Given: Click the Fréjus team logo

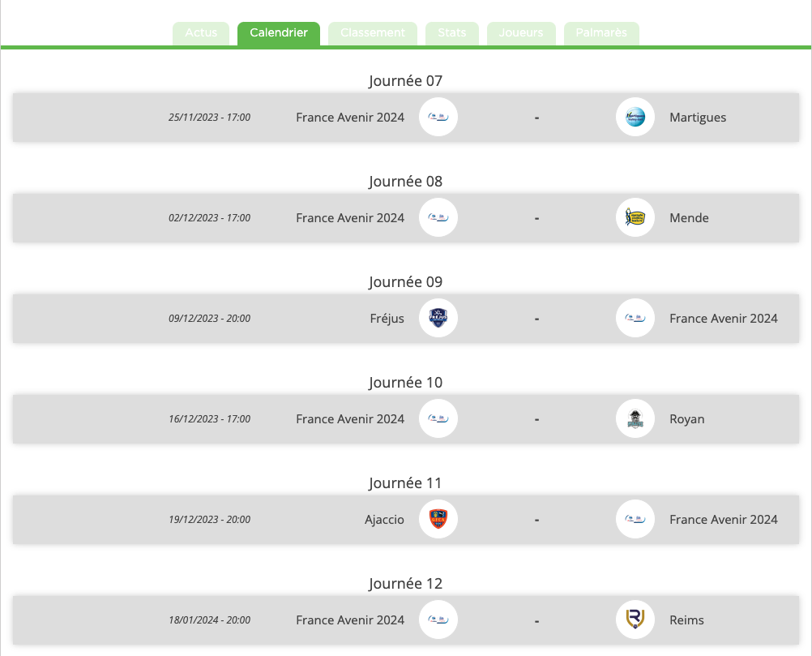Looking at the screenshot, I should 438,318.
